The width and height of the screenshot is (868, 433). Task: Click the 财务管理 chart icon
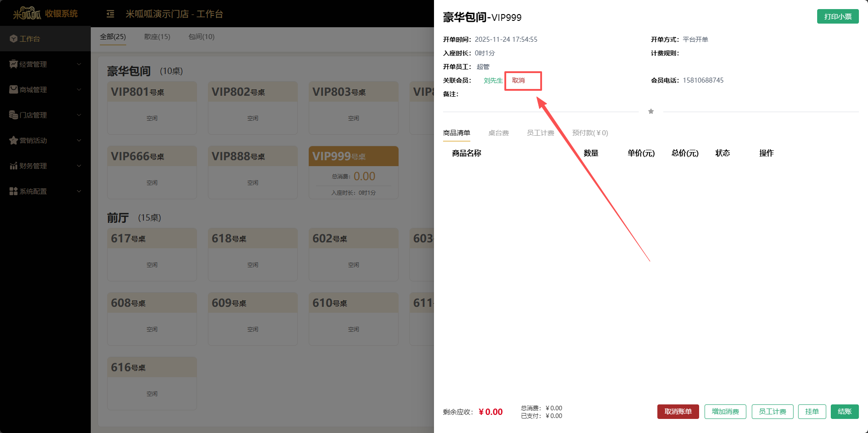14,166
